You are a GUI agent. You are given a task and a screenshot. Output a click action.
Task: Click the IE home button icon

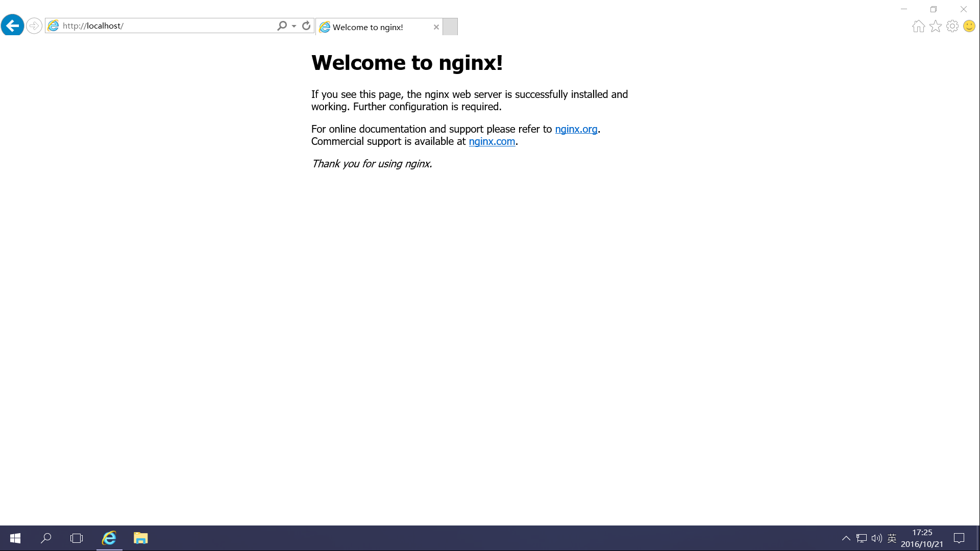(917, 26)
